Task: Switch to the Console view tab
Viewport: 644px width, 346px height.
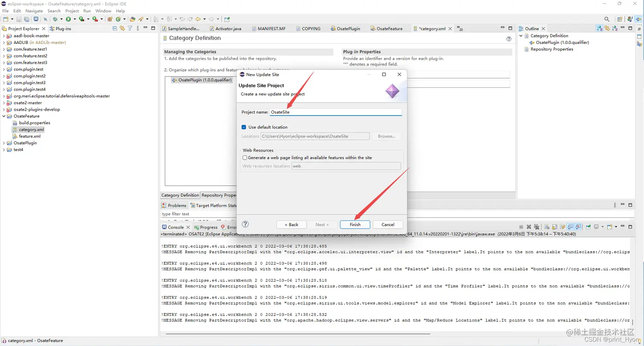Action: [x=176, y=227]
